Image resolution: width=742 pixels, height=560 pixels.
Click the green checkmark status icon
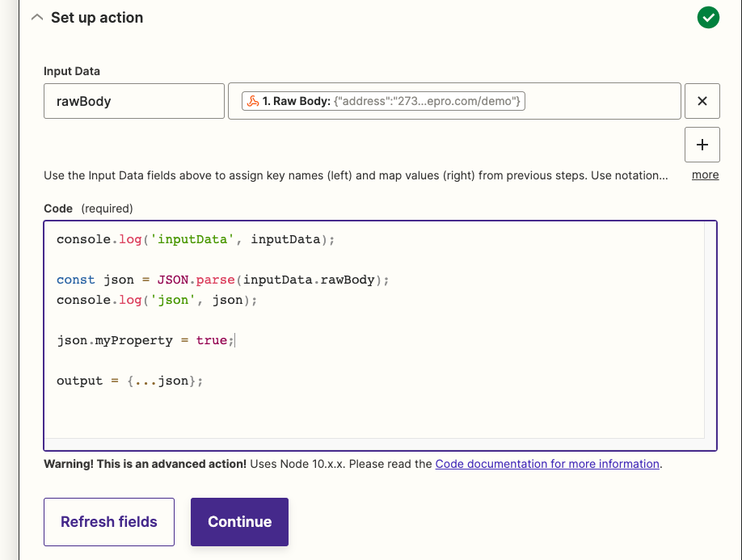point(708,18)
